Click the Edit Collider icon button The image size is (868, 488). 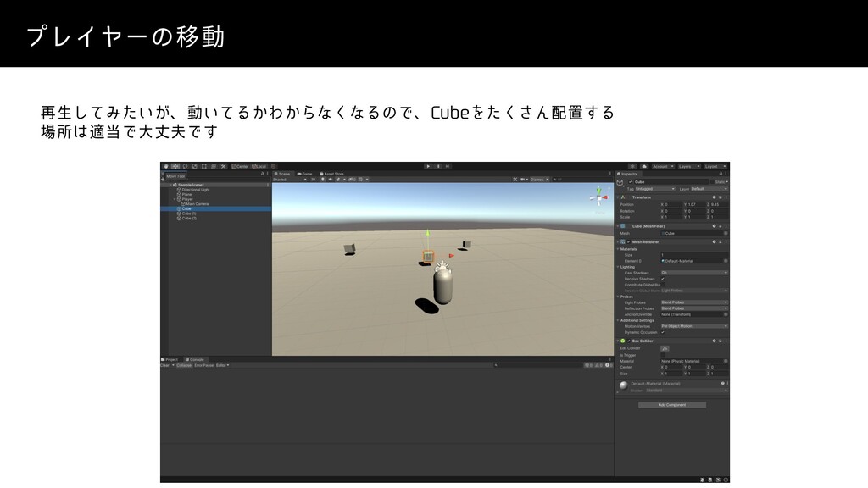coord(665,348)
